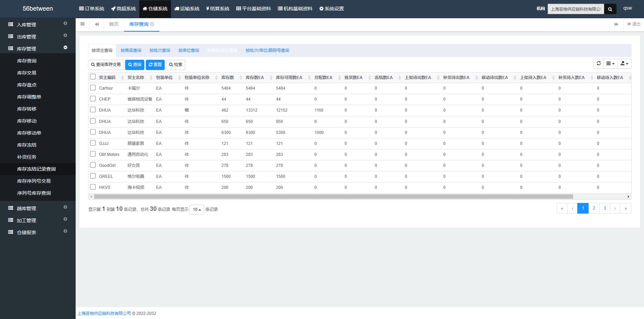Click the blue 查询 button
Viewport: 644px width, 319px height.
coord(135,65)
